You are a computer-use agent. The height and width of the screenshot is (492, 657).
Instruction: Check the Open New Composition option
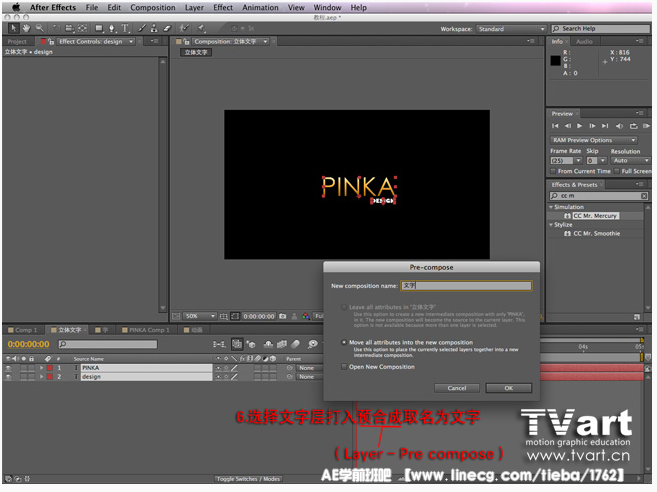344,367
